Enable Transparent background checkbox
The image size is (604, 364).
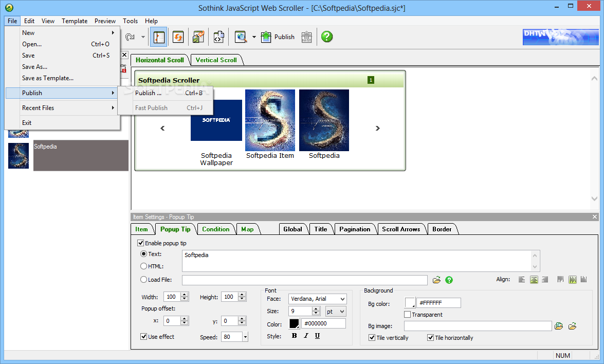(x=407, y=315)
